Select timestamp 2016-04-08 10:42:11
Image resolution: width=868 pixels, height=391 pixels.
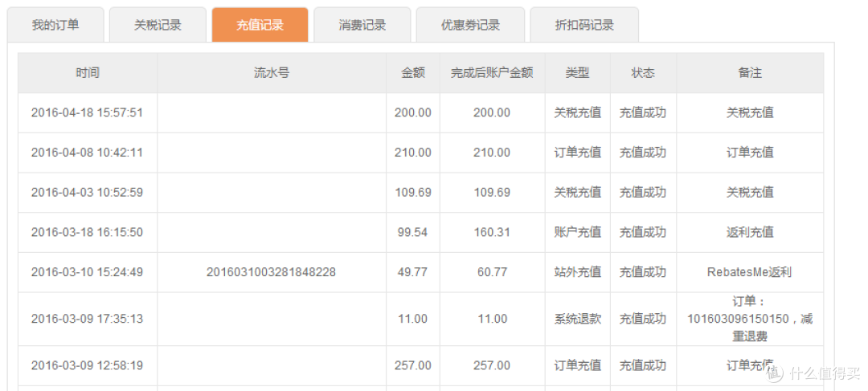click(87, 153)
